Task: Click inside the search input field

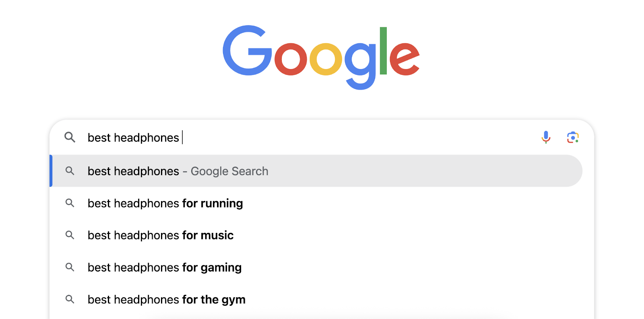Action: tap(282, 137)
